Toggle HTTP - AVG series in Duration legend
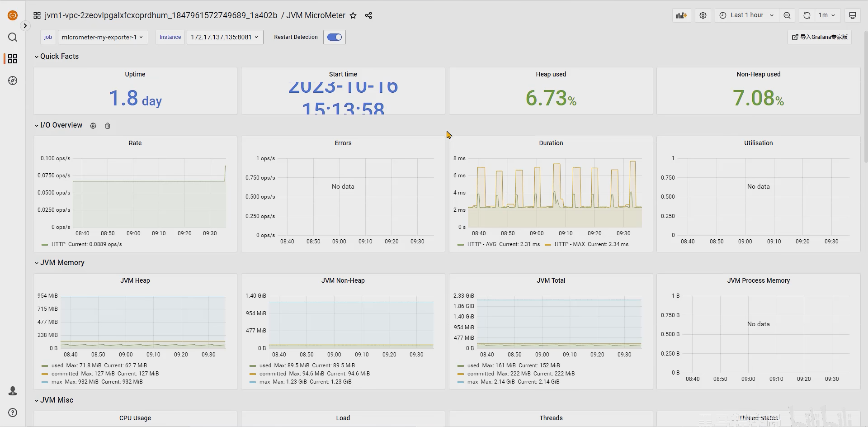Viewport: 868px width, 427px height. (482, 244)
